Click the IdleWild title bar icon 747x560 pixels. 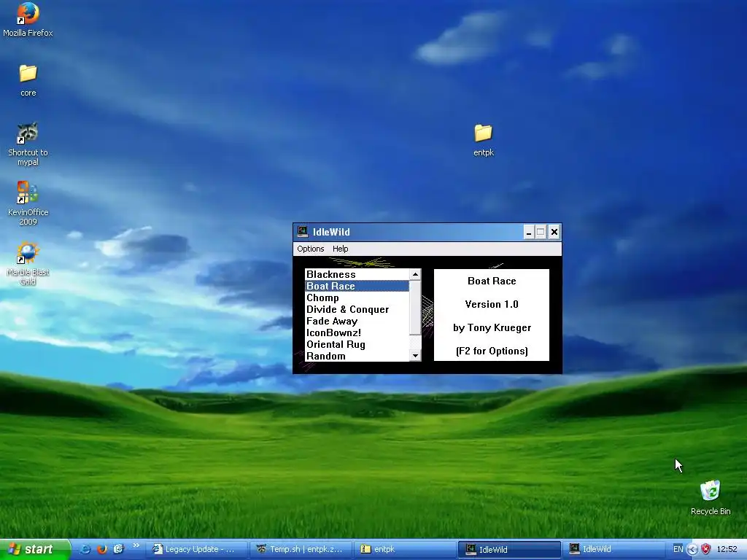tap(302, 232)
